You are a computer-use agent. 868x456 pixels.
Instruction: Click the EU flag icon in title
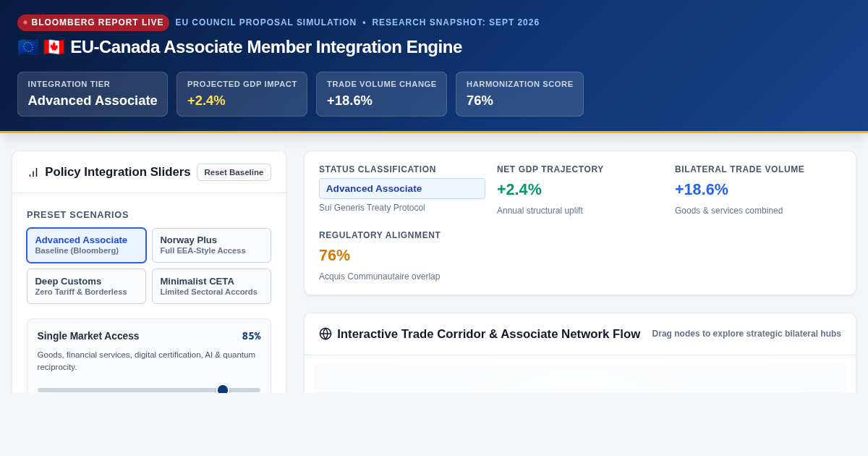(x=28, y=47)
